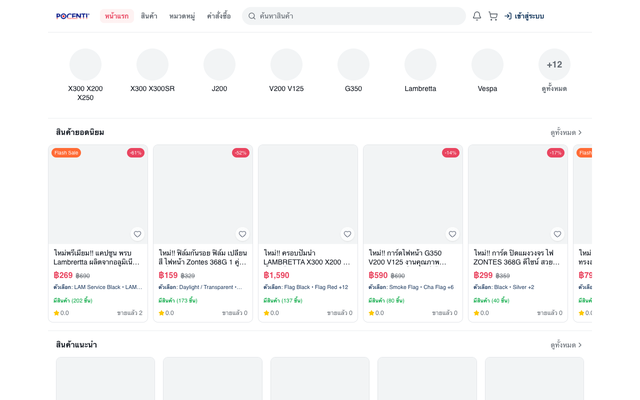Click stock text '(80 ชิ้น)'

point(395,300)
